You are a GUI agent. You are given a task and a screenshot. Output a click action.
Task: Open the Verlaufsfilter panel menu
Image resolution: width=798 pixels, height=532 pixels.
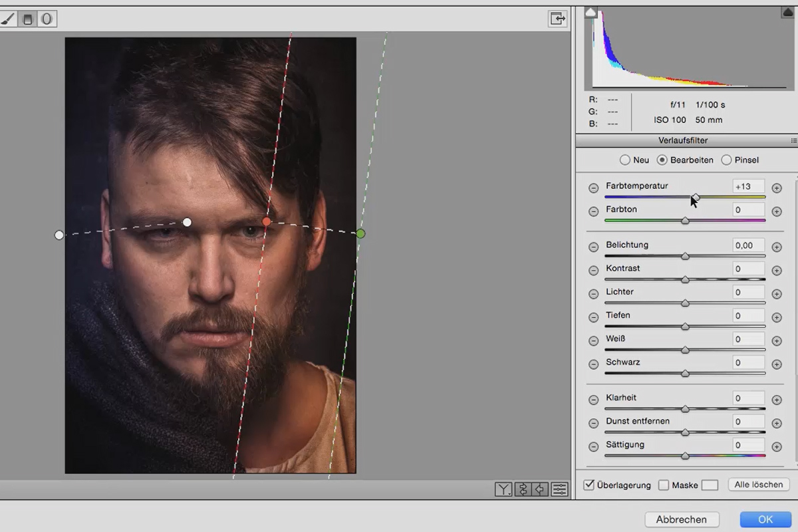point(793,140)
